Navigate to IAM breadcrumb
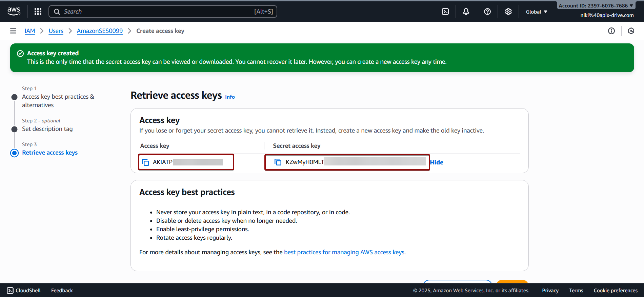This screenshot has width=644, height=297. pos(30,31)
